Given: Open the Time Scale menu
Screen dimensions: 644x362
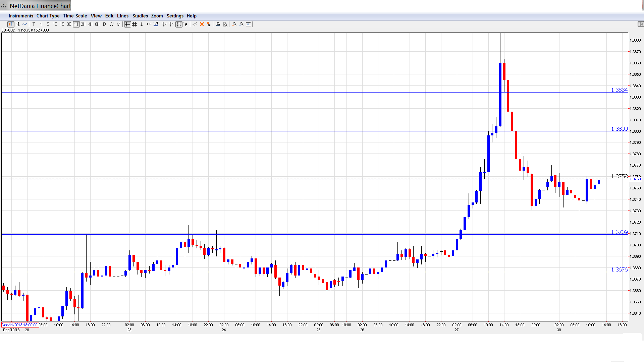Looking at the screenshot, I should (75, 16).
